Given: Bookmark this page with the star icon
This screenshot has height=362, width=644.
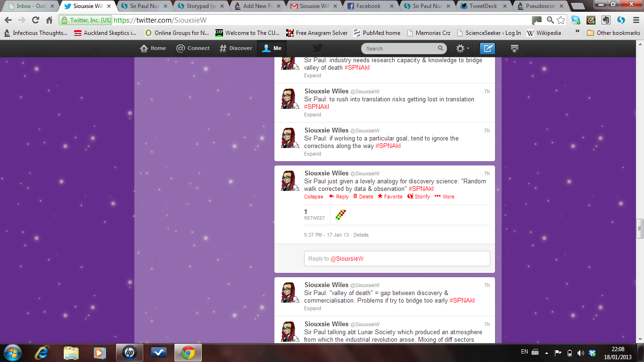Looking at the screenshot, I should pyautogui.click(x=561, y=20).
